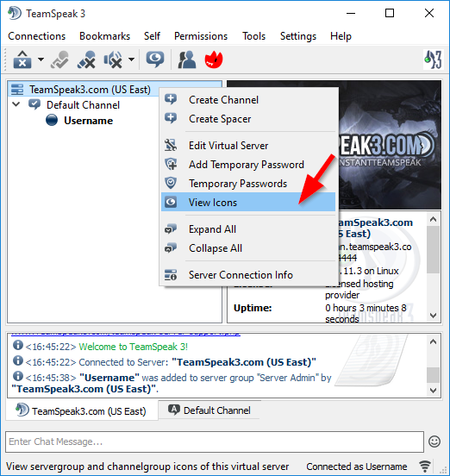The height and width of the screenshot is (476, 450).
Task: Open the dropdown arrow beside the speaker mute icon
Action: [x=131, y=60]
